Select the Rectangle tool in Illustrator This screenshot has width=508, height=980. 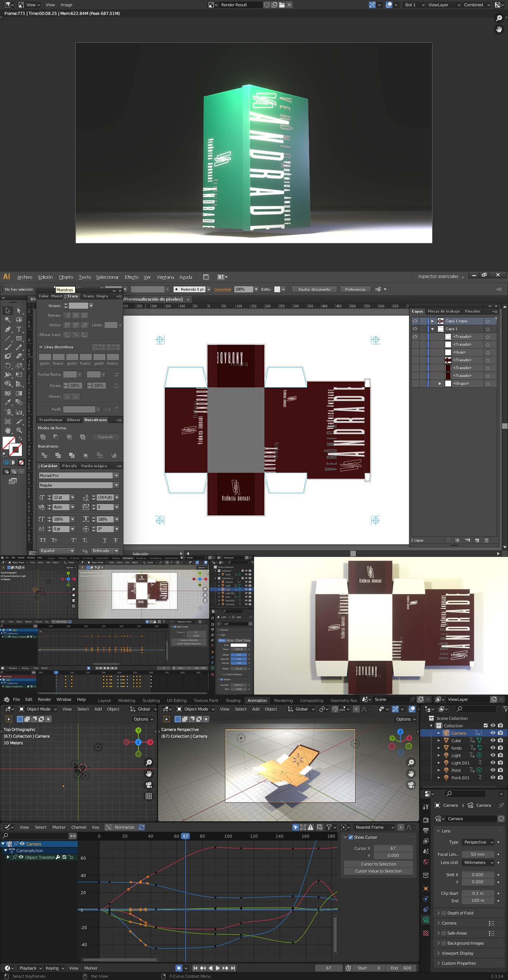pyautogui.click(x=19, y=338)
